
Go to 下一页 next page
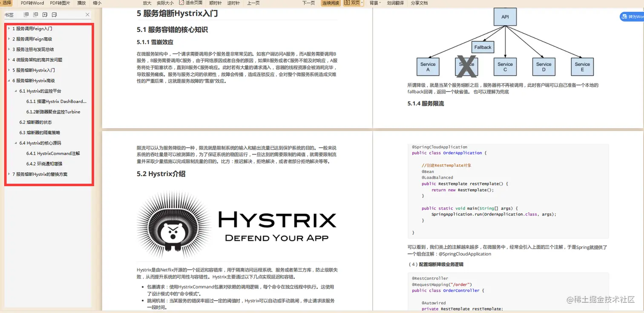pyautogui.click(x=308, y=3)
